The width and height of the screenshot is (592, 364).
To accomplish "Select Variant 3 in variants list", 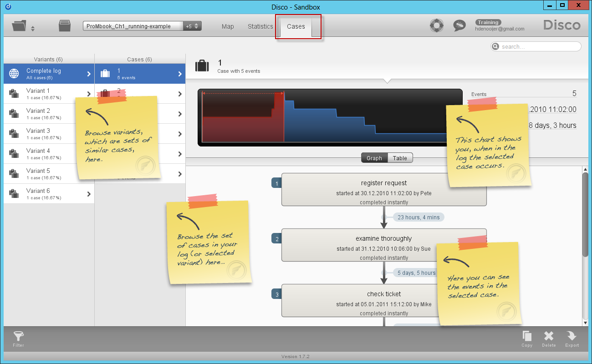I will pos(49,134).
